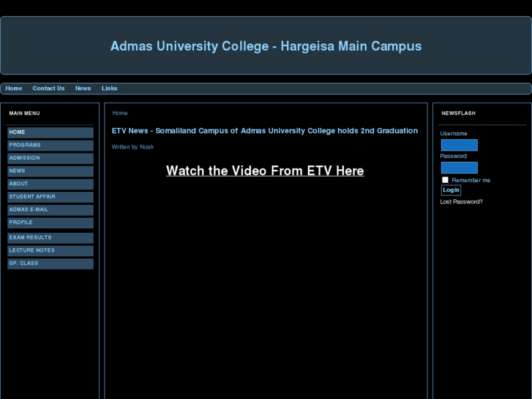Image resolution: width=532 pixels, height=399 pixels.
Task: Click the Password input field
Action: click(x=460, y=168)
